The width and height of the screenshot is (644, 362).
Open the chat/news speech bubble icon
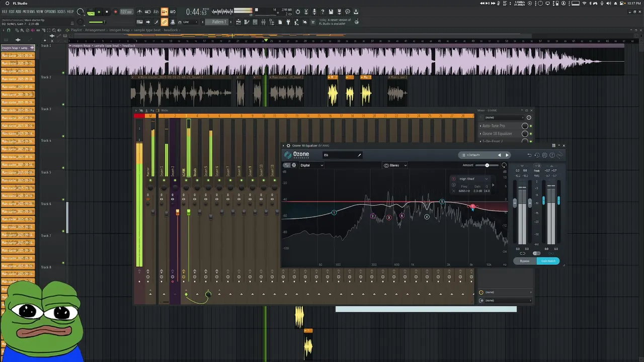[x=347, y=12]
